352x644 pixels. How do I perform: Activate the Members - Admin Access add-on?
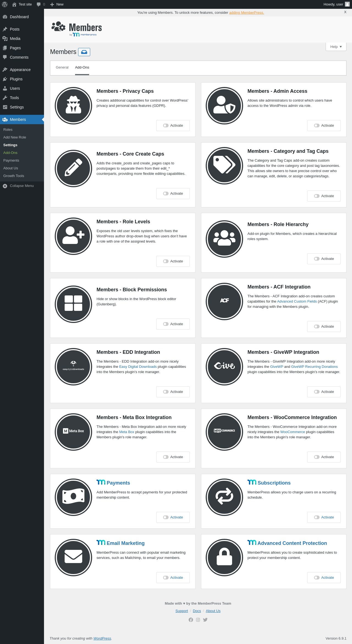324,126
